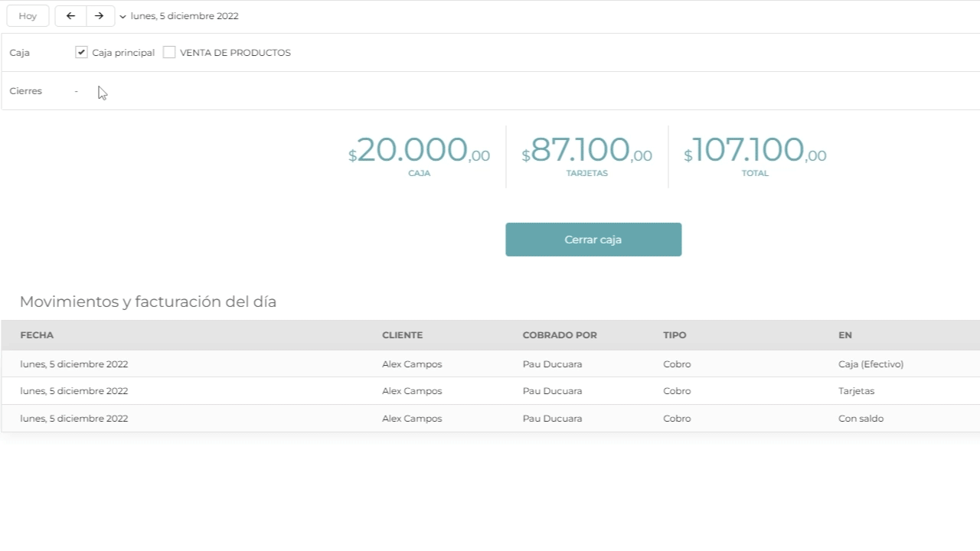Select the Con saldo payment row
Image resolution: width=980 pixels, height=551 pixels.
(491, 419)
